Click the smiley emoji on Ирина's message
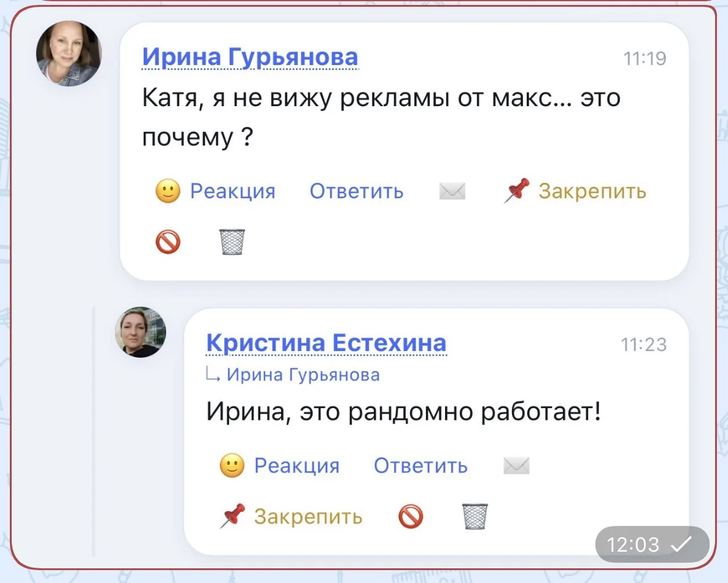 (168, 191)
